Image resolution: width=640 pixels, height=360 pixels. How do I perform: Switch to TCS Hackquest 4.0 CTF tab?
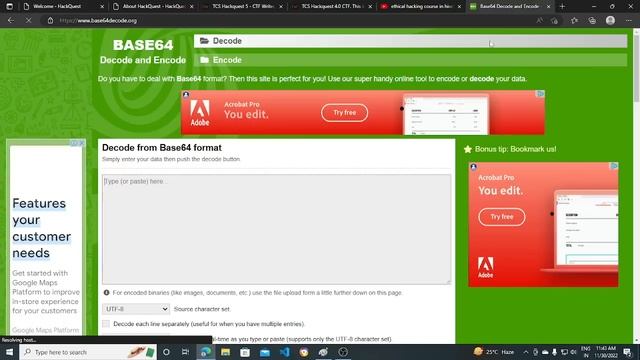pyautogui.click(x=332, y=7)
